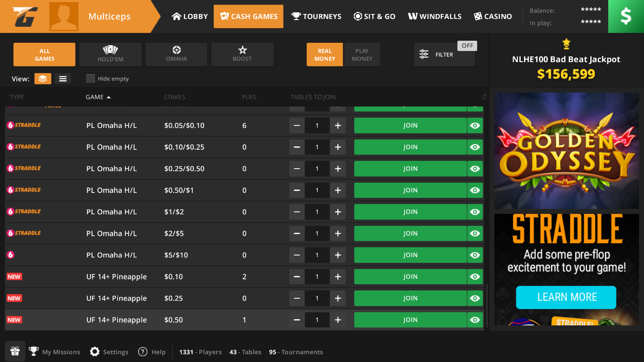Watch the $0.05/$0.10 PL Omaha H/L table
This screenshot has width=644, height=362.
(475, 125)
